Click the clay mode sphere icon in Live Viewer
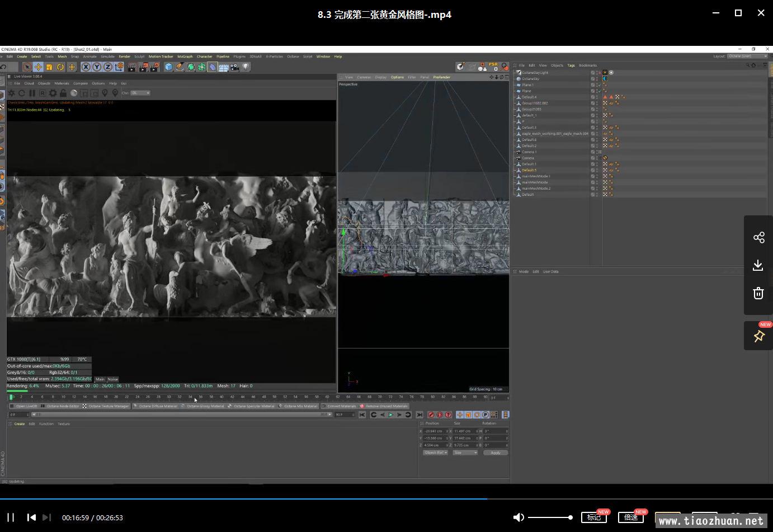773x532 pixels. tap(74, 93)
